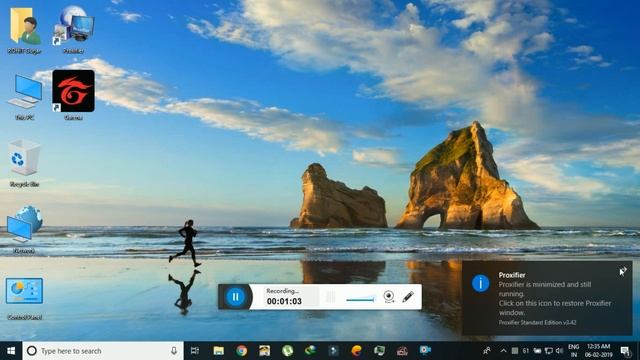The width and height of the screenshot is (640, 360).
Task: Select the user folder icon on desktop
Action: pos(24,29)
